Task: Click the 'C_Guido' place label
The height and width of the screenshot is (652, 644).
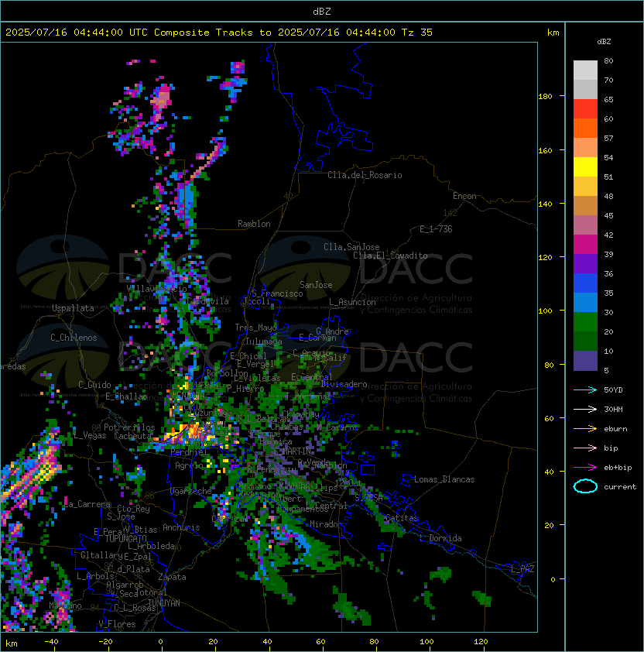Action: click(94, 385)
